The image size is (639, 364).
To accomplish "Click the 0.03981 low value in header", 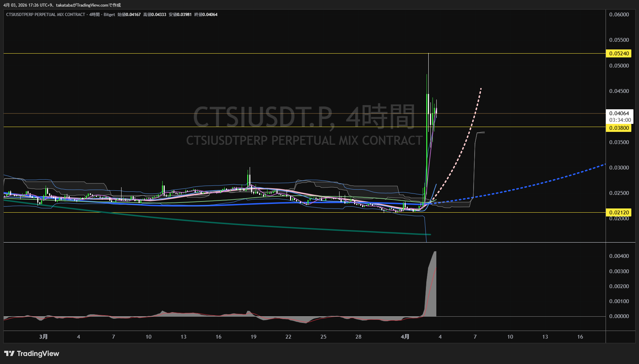I will pos(185,15).
